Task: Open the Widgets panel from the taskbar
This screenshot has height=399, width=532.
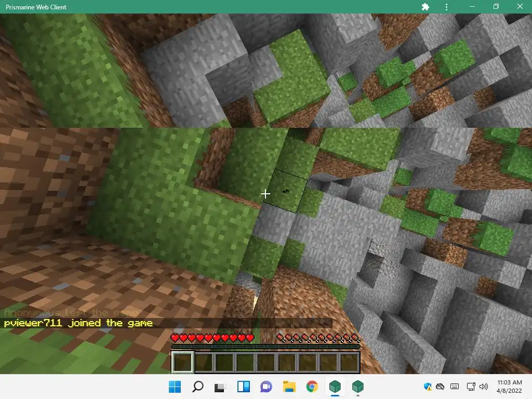Action: point(244,387)
